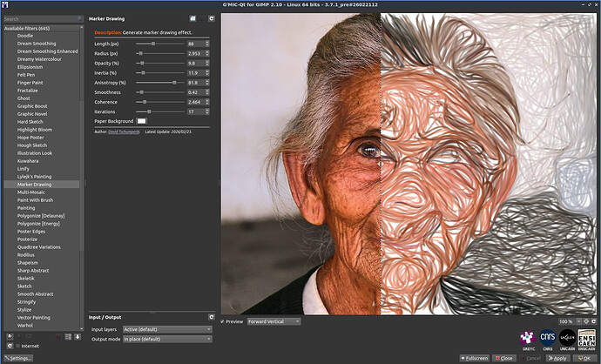Click the CNRS logo
The height and width of the screenshot is (364, 601).
pos(548,337)
